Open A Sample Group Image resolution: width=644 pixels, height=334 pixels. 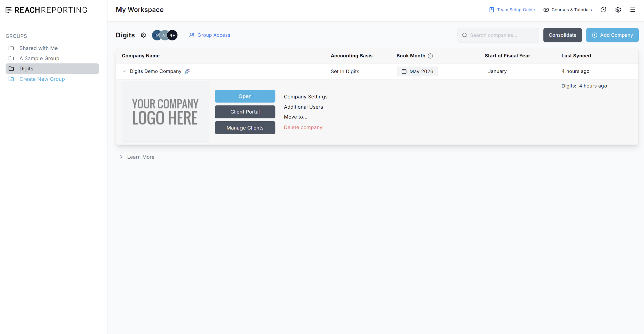tap(52, 58)
